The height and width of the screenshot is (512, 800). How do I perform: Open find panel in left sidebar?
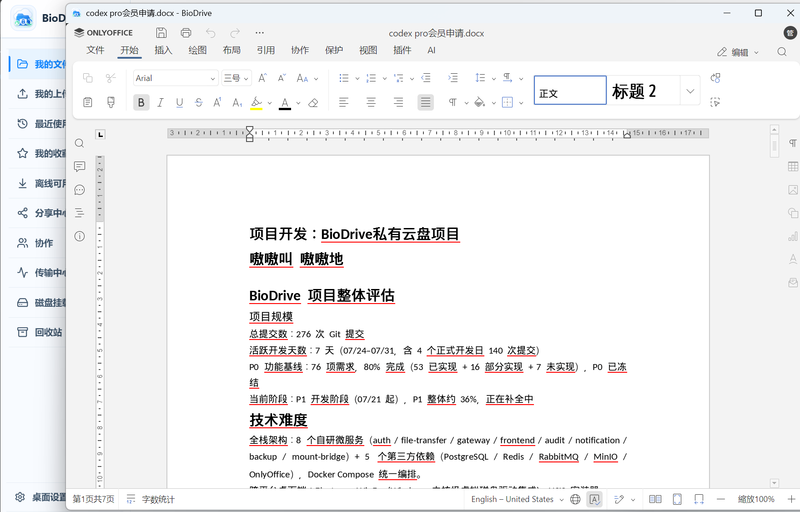coord(80,143)
